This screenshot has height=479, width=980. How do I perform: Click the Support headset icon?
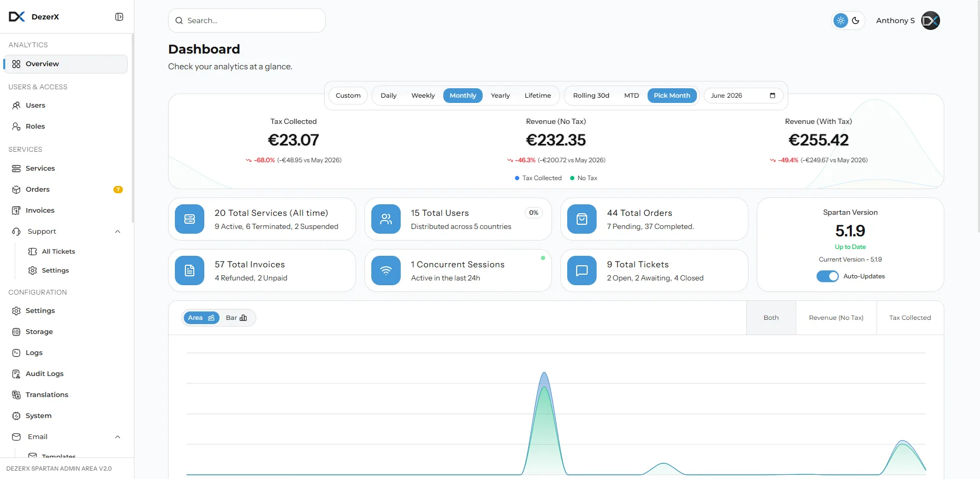click(x=16, y=232)
